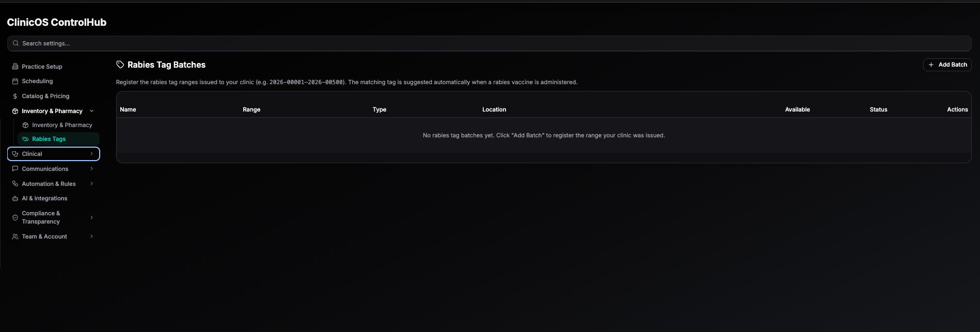980x332 pixels.
Task: Click the Automation & Rules workflow icon
Action: (x=15, y=184)
